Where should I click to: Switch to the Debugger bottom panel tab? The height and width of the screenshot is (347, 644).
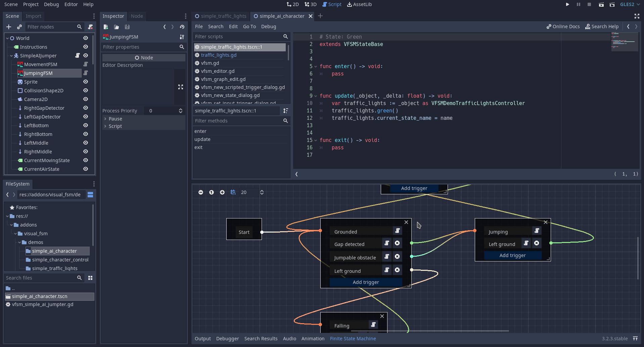tap(227, 339)
